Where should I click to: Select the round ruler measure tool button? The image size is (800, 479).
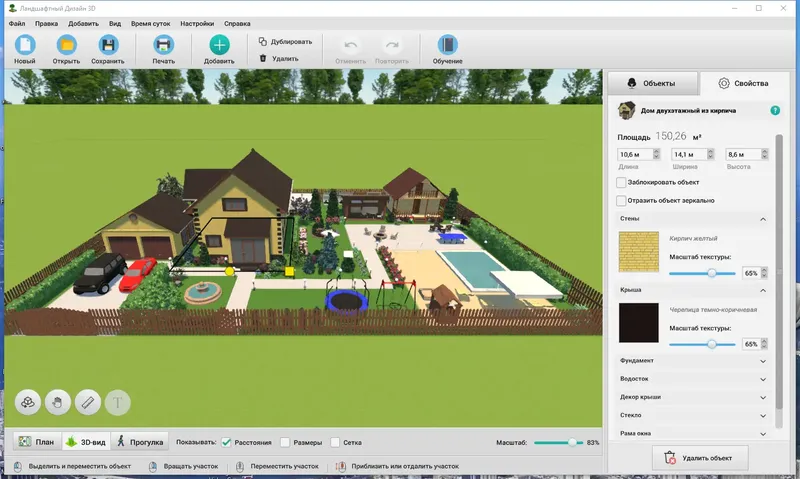(x=88, y=402)
